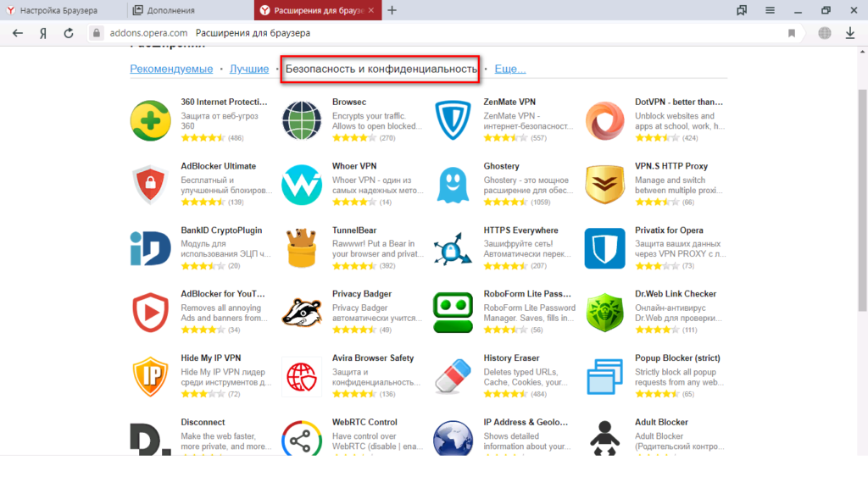Viewport: 868px width, 488px height.
Task: Open the browser hamburger menu
Action: point(770,10)
